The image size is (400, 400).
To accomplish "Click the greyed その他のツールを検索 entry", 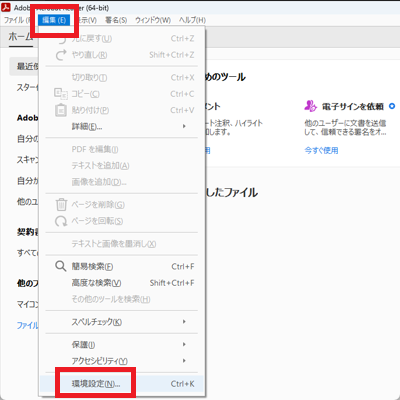I will tap(122, 299).
